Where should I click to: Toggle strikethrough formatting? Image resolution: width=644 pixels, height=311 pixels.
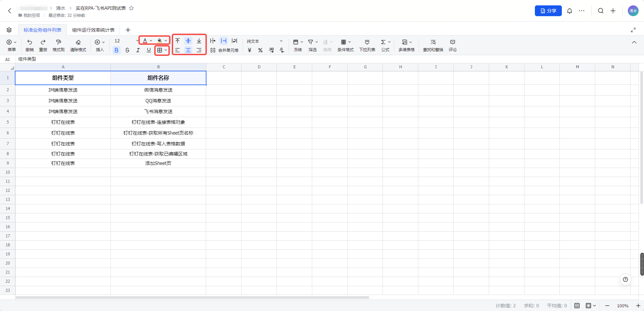pyautogui.click(x=127, y=50)
